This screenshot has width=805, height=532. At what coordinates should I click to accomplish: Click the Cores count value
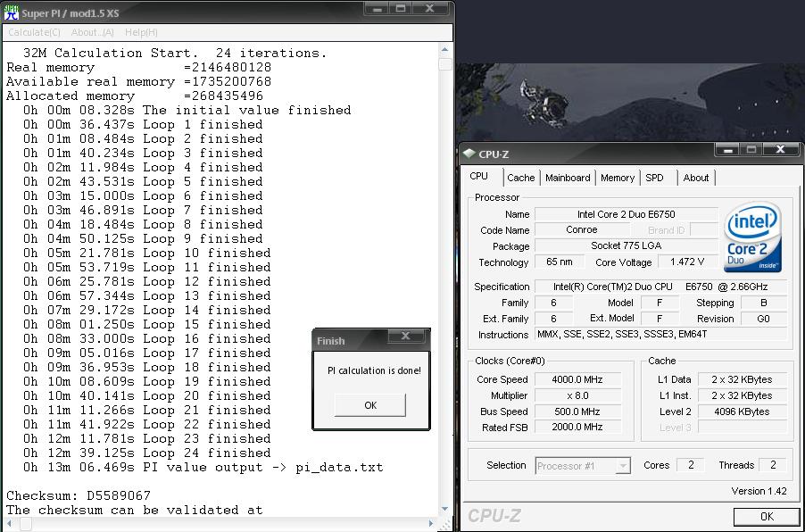tap(691, 465)
